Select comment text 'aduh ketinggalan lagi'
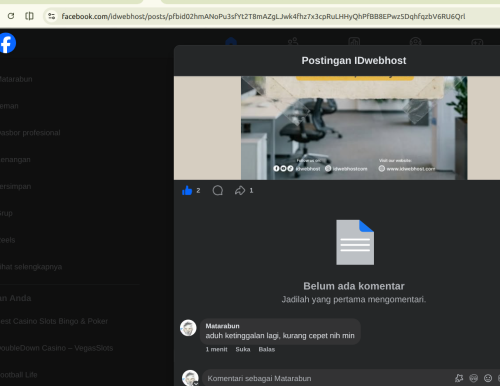The height and width of the screenshot is (386, 500). coord(242,336)
